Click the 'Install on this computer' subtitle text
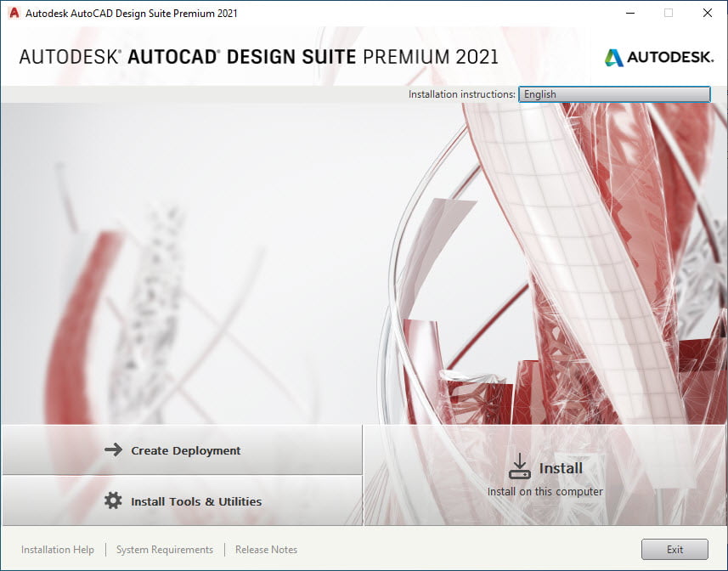Image resolution: width=728 pixels, height=571 pixels. [545, 492]
